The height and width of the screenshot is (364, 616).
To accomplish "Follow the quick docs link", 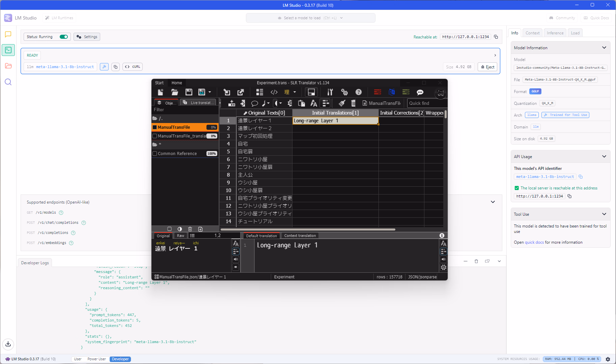I will 534,242.
